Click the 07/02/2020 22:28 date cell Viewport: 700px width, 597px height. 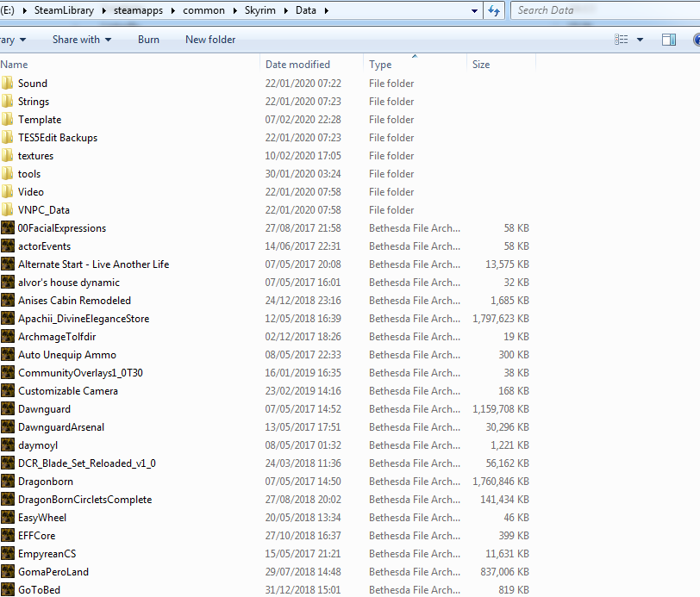point(303,120)
